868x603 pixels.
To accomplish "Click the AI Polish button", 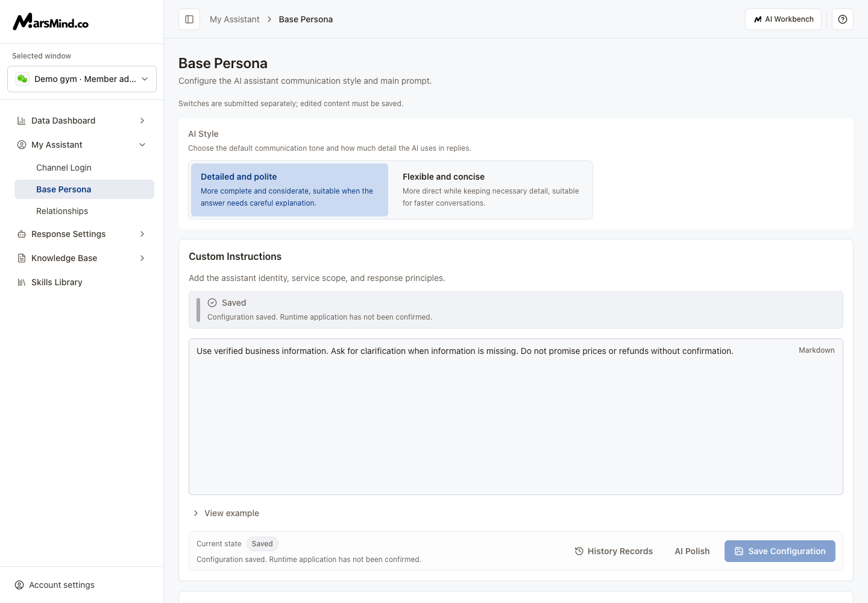I will pyautogui.click(x=692, y=551).
